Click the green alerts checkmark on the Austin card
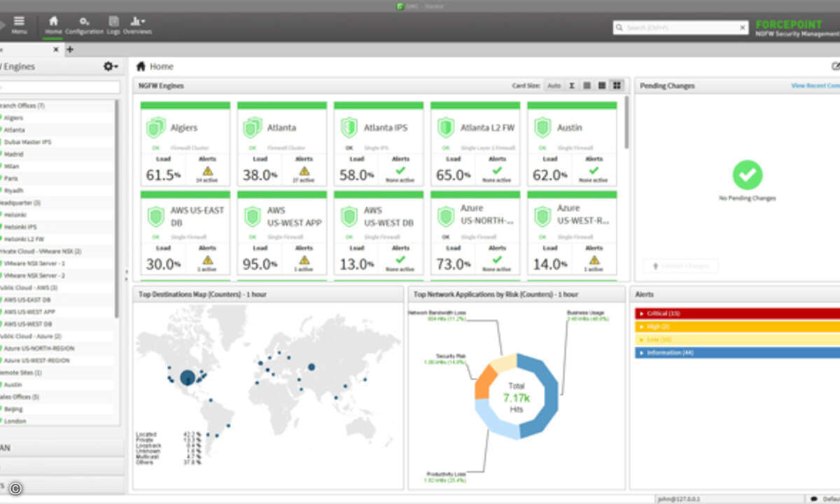 click(x=594, y=170)
